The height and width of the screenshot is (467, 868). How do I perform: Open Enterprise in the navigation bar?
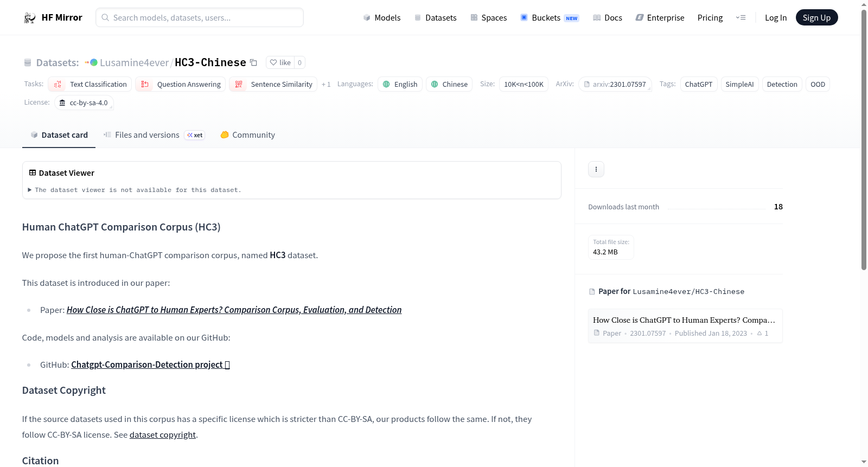(x=660, y=18)
